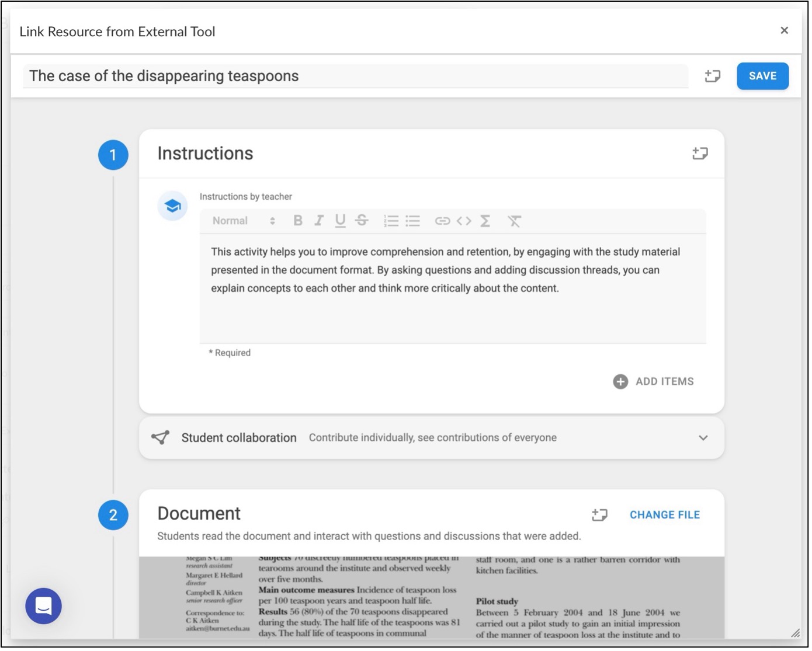The width and height of the screenshot is (812, 651).
Task: Click ADD ITEMS in Instructions
Action: click(654, 381)
